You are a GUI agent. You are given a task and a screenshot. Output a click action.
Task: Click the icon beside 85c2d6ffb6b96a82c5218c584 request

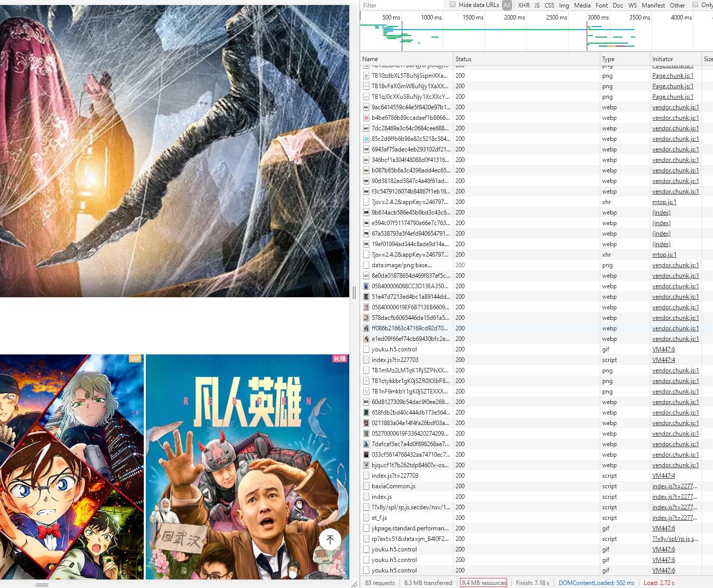pyautogui.click(x=366, y=139)
